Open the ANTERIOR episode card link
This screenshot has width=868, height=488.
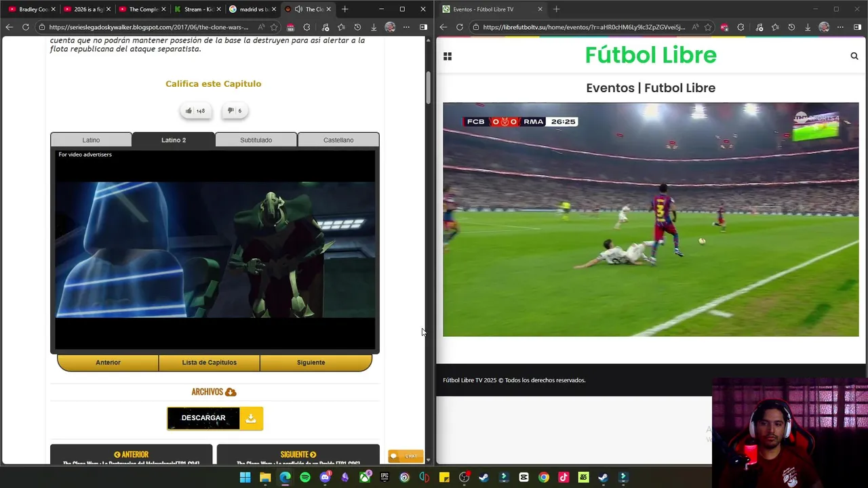pos(131,454)
